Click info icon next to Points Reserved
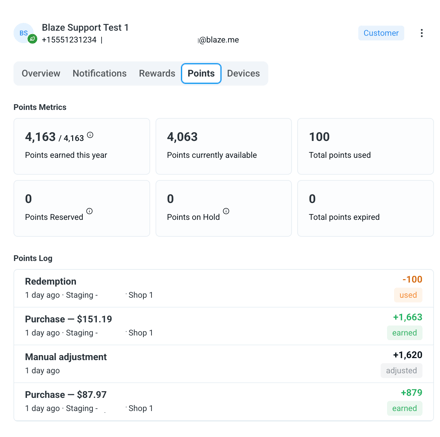Screen dimensions: 440x437 point(89,211)
